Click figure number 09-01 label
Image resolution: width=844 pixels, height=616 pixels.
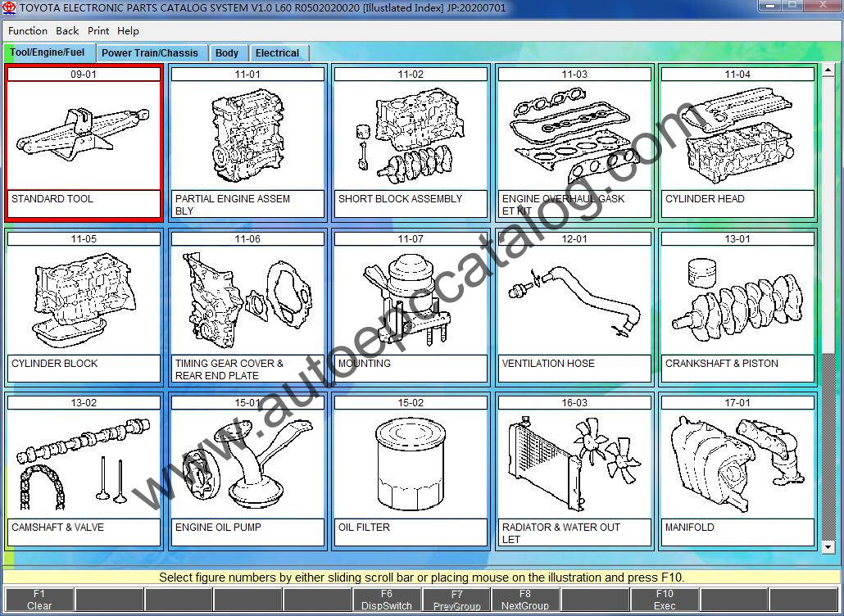pyautogui.click(x=84, y=75)
